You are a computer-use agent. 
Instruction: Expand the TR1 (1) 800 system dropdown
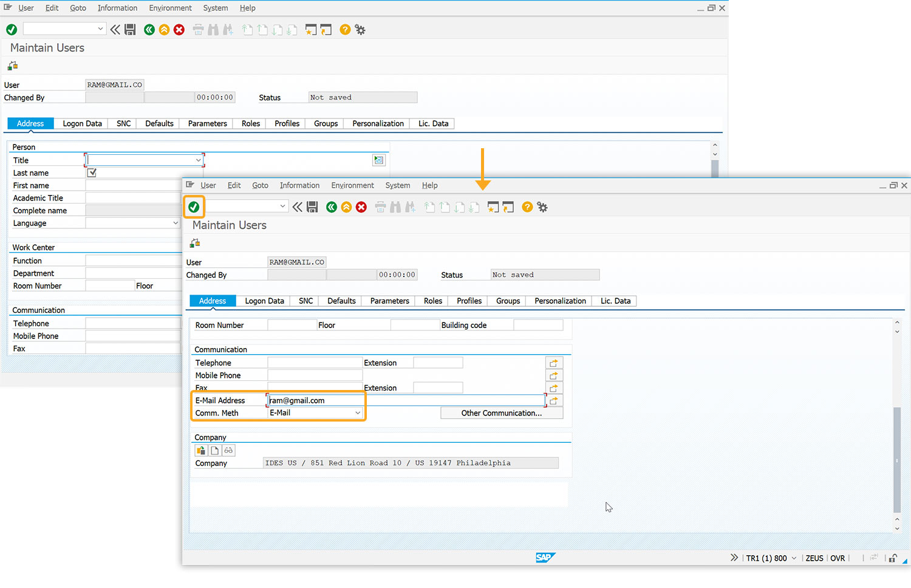794,558
